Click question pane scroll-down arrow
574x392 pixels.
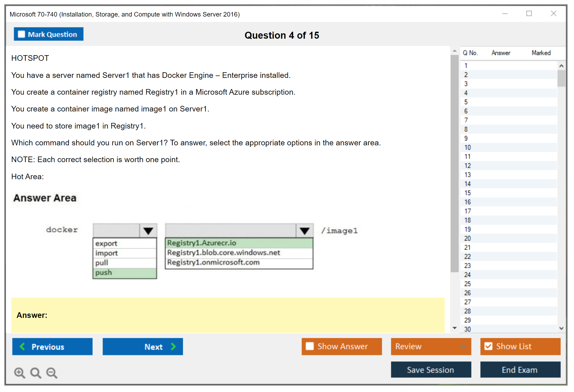tap(455, 328)
